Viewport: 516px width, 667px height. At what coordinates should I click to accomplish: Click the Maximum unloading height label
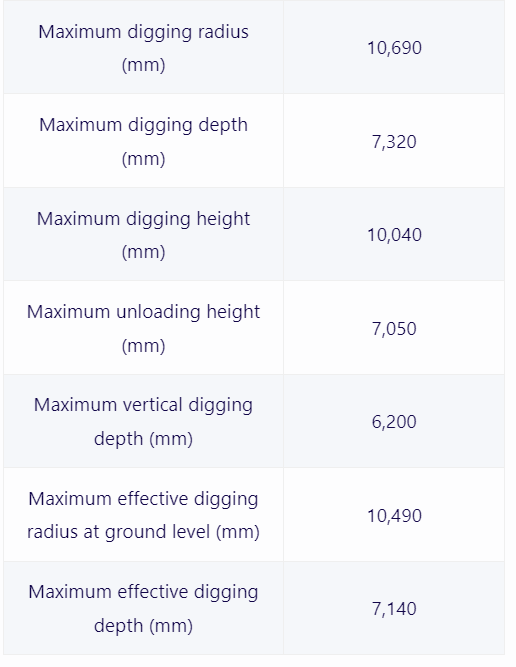coord(143,328)
